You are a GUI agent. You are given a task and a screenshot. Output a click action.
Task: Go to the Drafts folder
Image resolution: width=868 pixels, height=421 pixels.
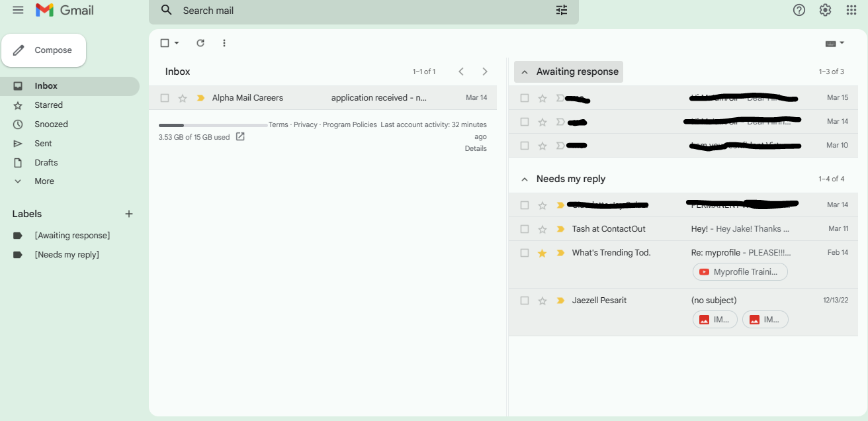pos(46,163)
